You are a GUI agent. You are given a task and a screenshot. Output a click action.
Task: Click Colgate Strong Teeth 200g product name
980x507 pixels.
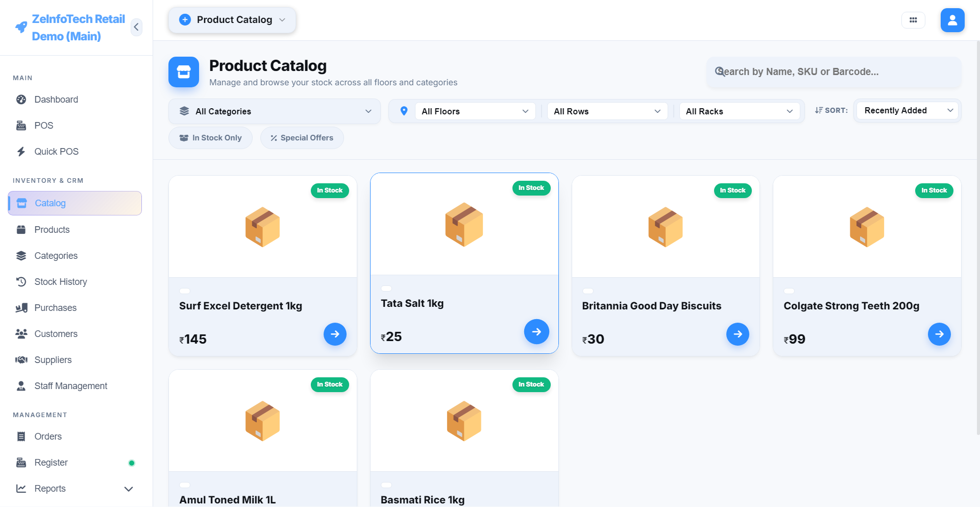[851, 306]
